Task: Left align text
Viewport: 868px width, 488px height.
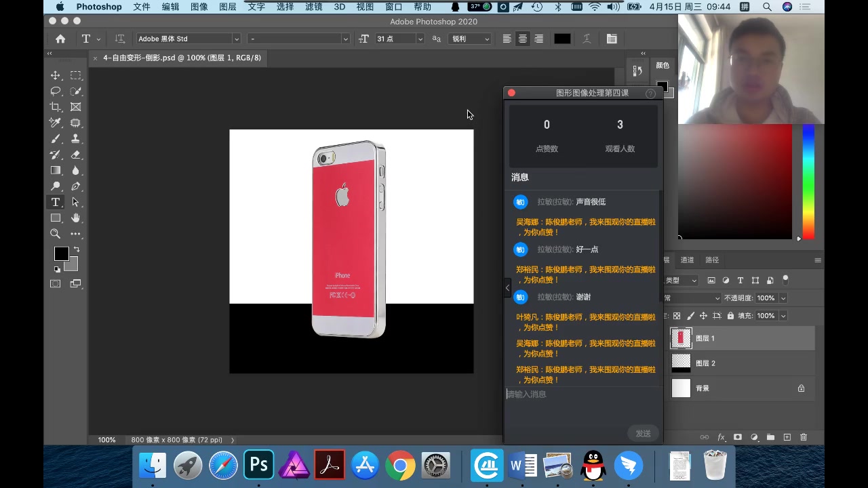Action: coord(507,39)
